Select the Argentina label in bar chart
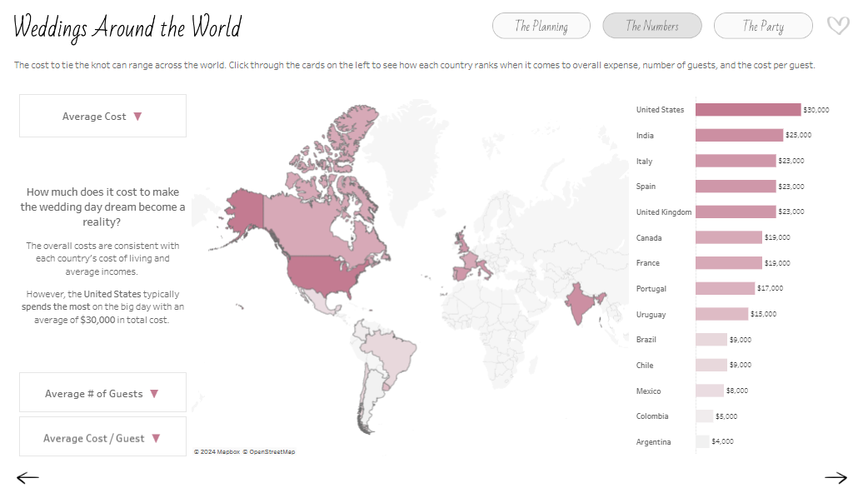 pyautogui.click(x=653, y=442)
